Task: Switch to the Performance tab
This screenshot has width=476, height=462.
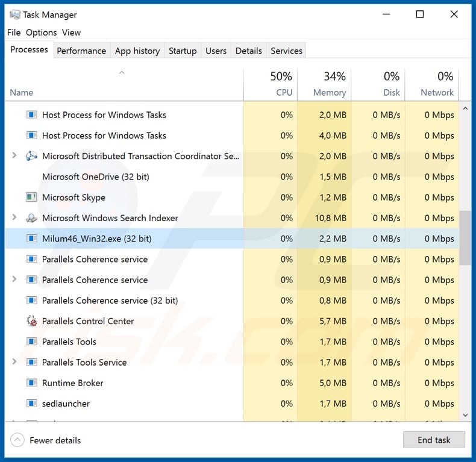Action: [x=81, y=51]
